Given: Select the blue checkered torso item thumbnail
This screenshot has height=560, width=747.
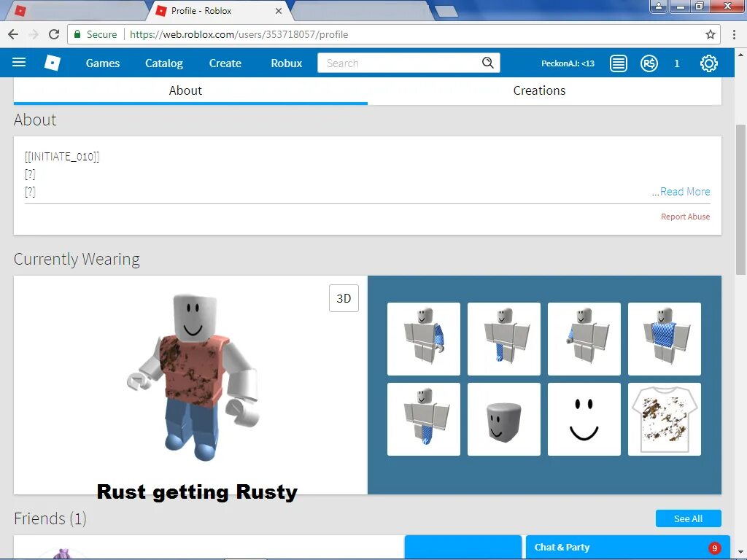Looking at the screenshot, I should [x=665, y=338].
